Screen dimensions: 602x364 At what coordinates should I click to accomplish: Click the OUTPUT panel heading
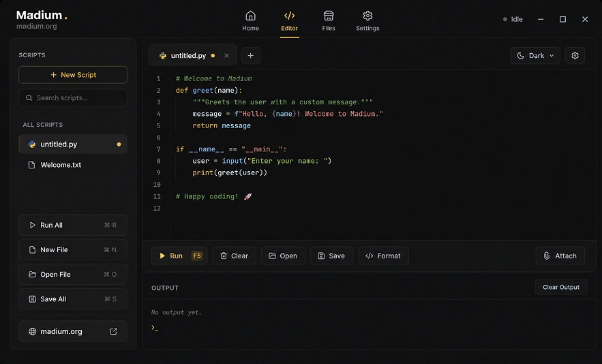pyautogui.click(x=165, y=288)
